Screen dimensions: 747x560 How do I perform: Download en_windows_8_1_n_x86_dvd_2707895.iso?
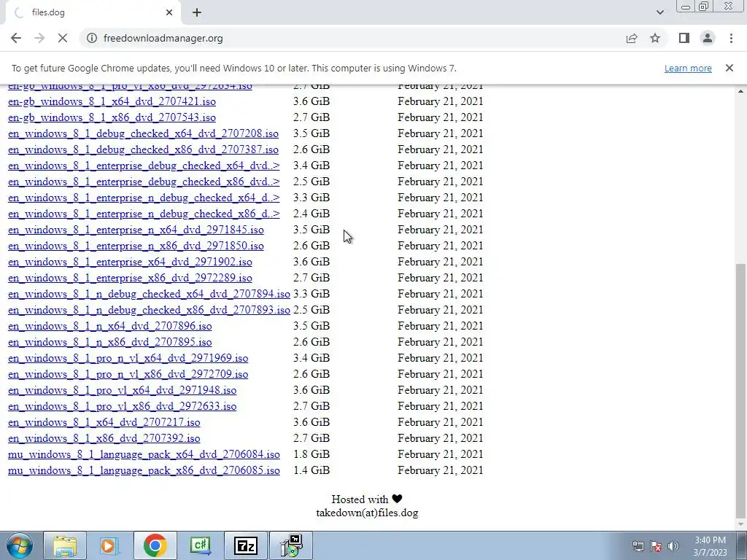[110, 342]
